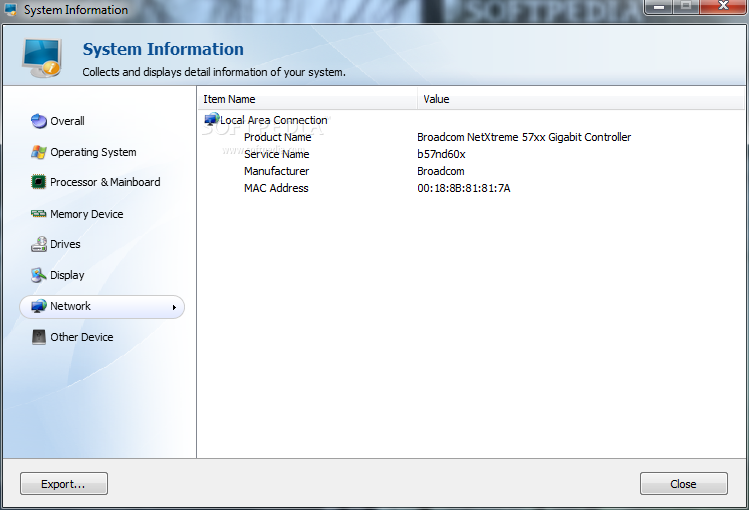
Task: Click the Other Device icon
Action: (39, 337)
